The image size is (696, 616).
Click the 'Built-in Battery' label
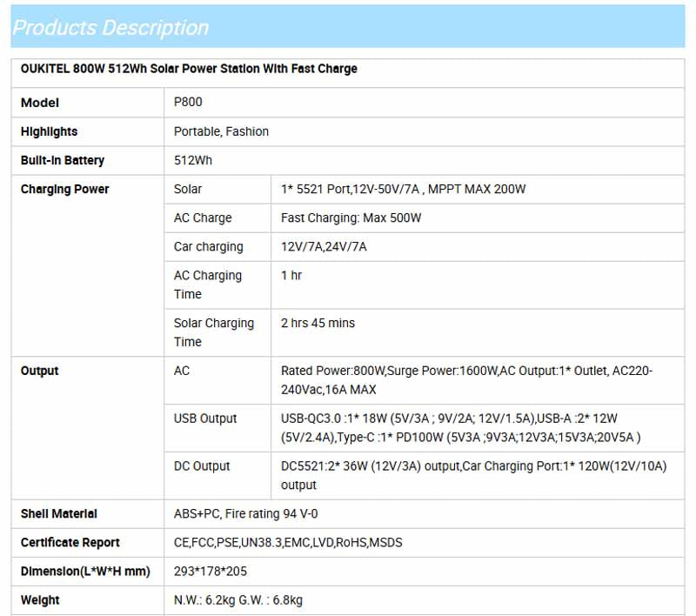tap(63, 160)
